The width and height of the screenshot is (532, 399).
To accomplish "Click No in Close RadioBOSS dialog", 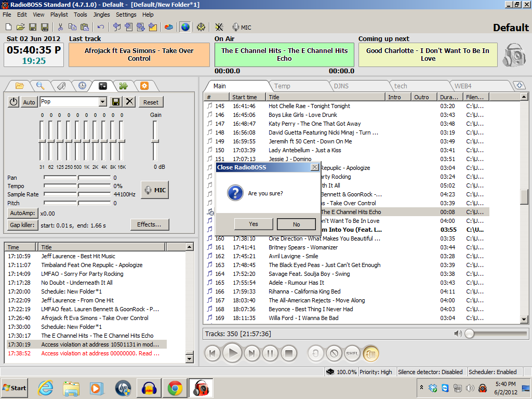I will (296, 224).
